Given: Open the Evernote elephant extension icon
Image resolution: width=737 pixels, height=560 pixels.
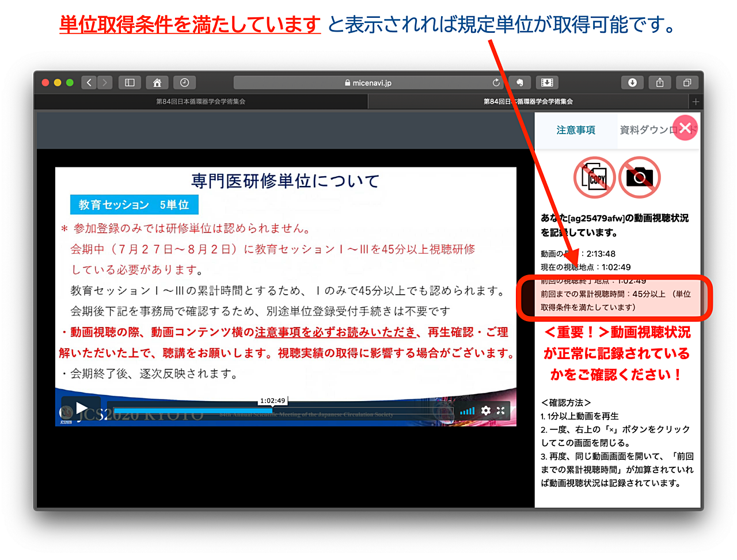Looking at the screenshot, I should pos(519,83).
